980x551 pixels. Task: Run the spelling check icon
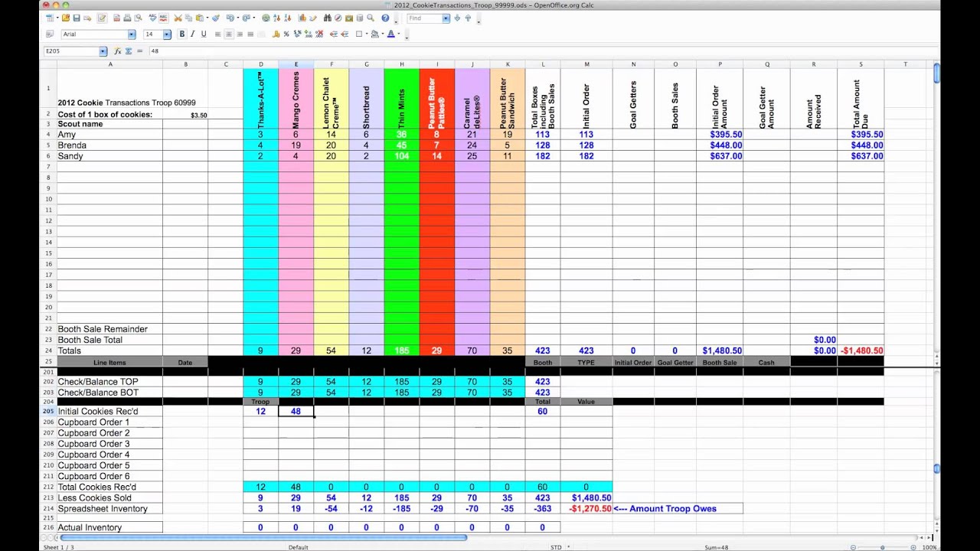click(152, 18)
